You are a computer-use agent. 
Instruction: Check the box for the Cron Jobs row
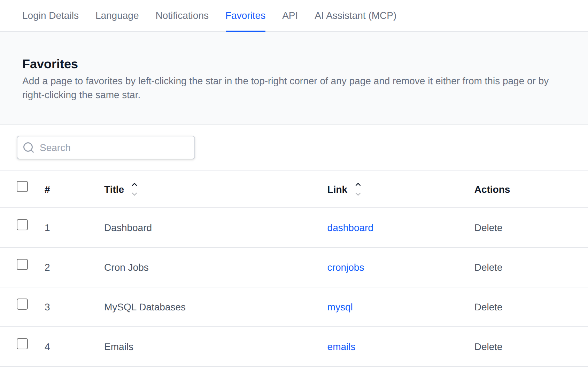point(22,264)
